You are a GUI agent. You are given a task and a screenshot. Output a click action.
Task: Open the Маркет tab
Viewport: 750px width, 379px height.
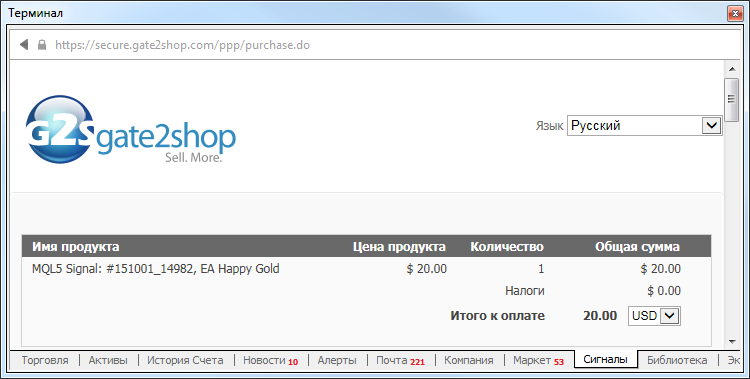pos(539,360)
